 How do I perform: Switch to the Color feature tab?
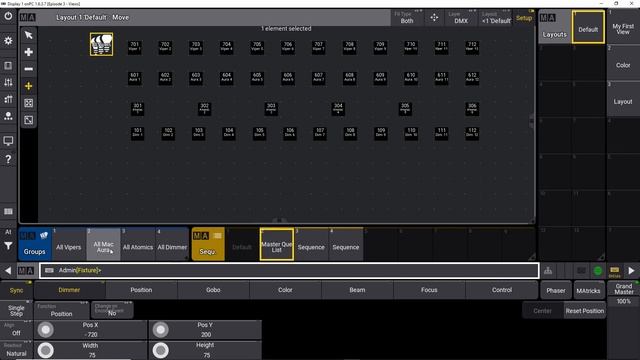pyautogui.click(x=285, y=290)
